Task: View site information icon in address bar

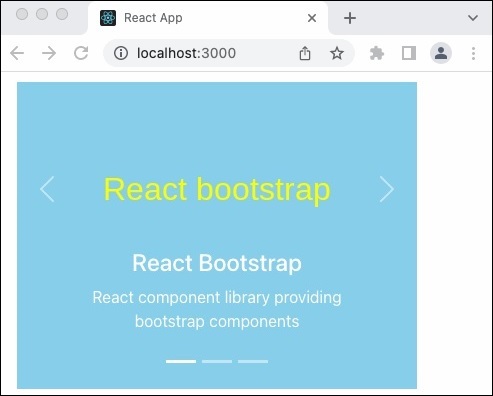Action: [121, 53]
